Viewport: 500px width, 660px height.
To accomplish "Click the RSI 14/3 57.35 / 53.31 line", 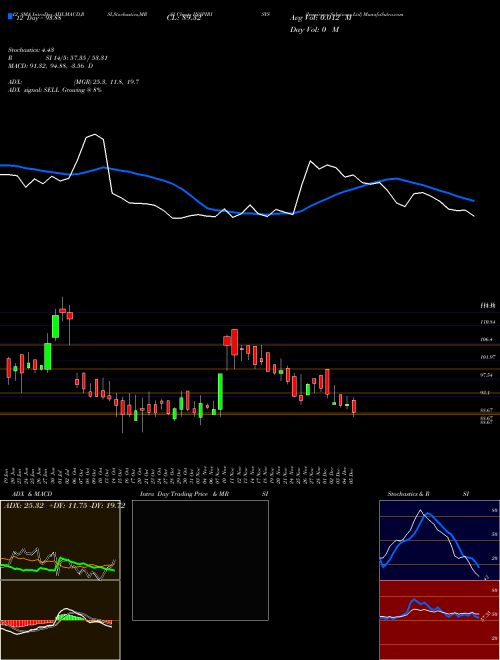I will click(57, 58).
